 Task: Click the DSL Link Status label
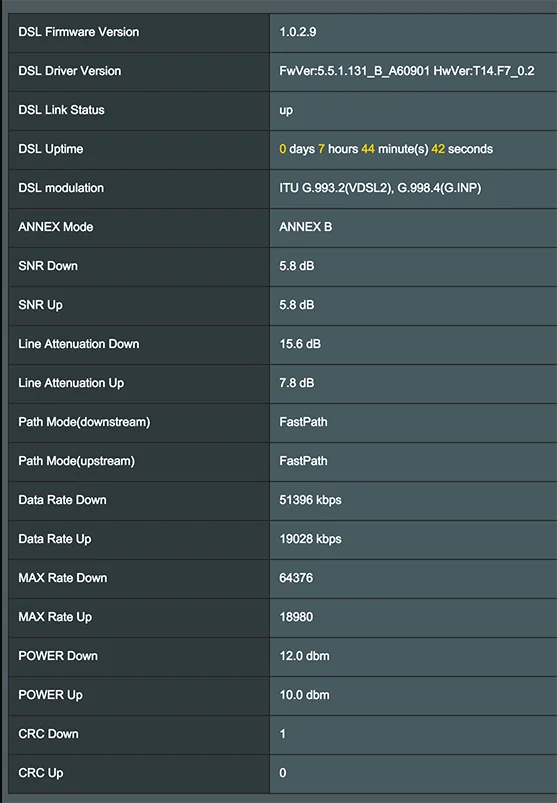tap(61, 110)
